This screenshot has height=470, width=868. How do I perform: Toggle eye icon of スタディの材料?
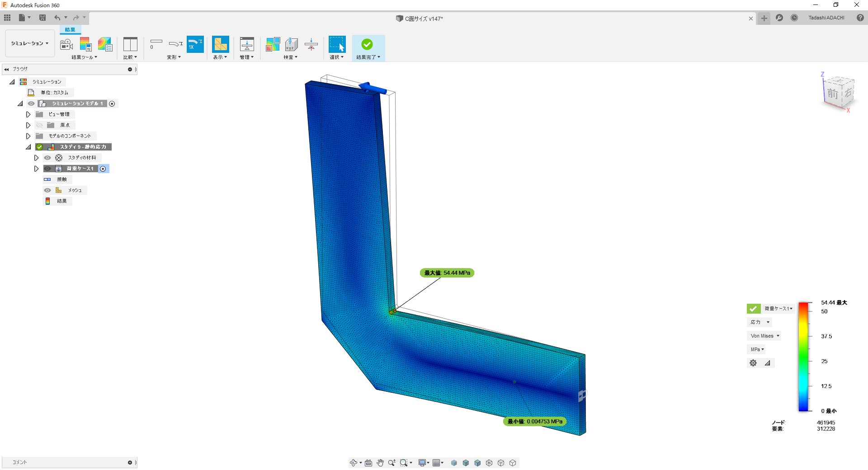pyautogui.click(x=47, y=158)
